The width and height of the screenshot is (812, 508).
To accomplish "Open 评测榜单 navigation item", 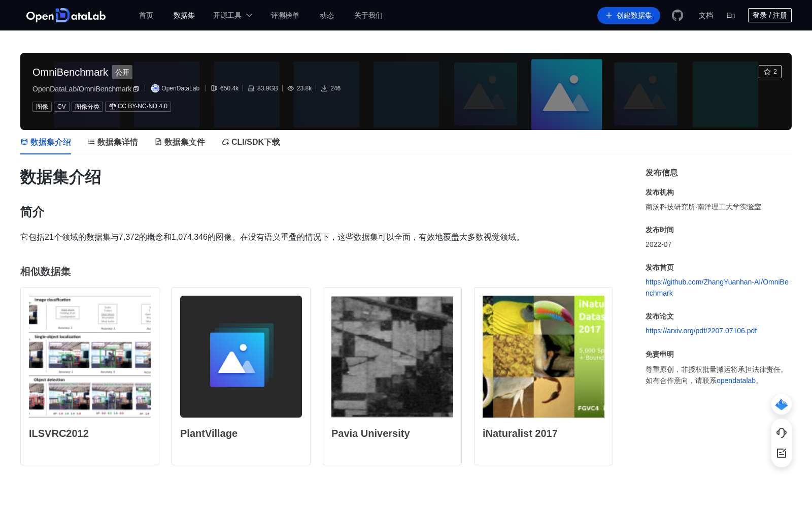I will click(x=285, y=15).
